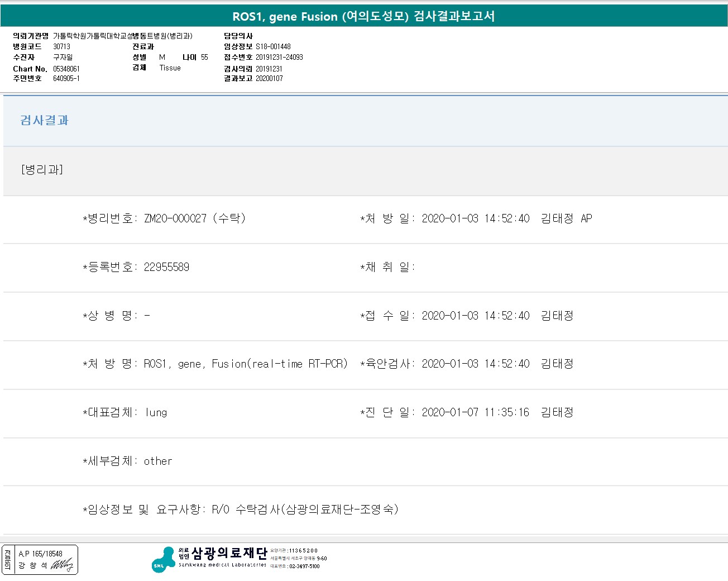Select reception number 20191231-24093
The image size is (728, 581).
(279, 57)
